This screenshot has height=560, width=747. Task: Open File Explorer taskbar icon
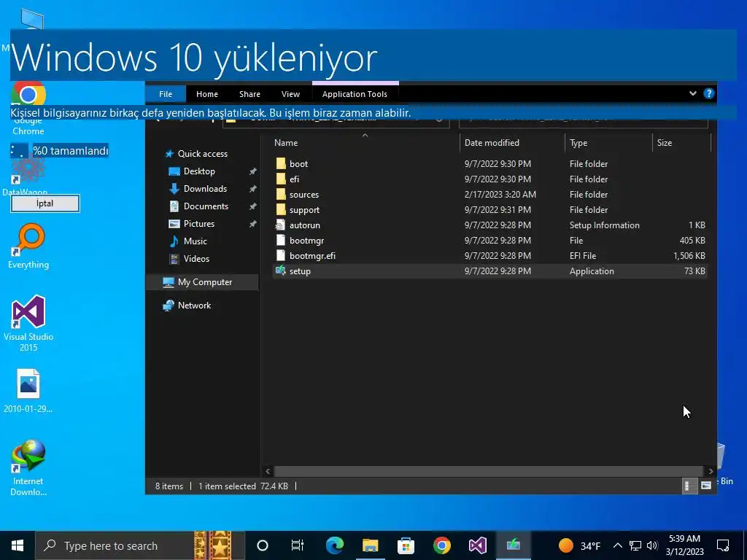[370, 545]
